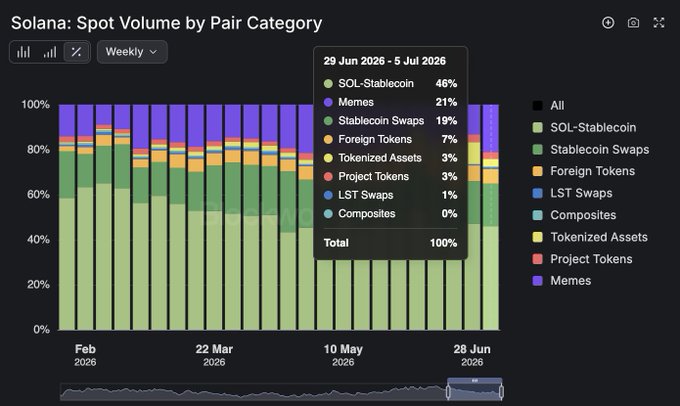The width and height of the screenshot is (680, 406).
Task: Toggle Stablecoin Swaps series in legend
Action: tap(591, 149)
